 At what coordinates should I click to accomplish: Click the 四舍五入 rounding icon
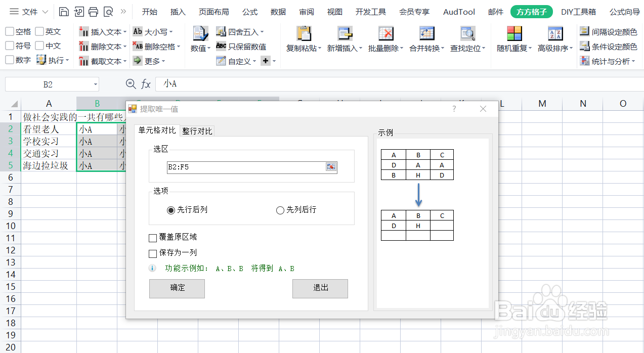pyautogui.click(x=221, y=32)
